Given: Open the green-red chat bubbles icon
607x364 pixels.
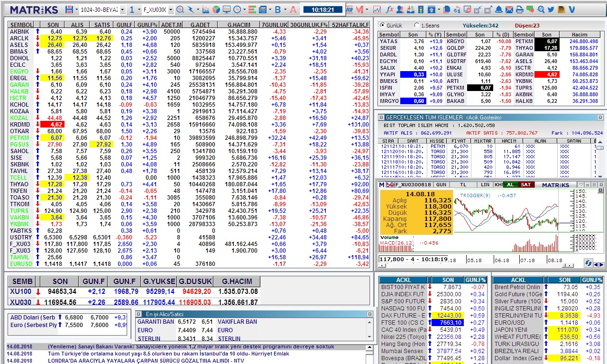Looking at the screenshot, I should pyautogui.click(x=530, y=9).
